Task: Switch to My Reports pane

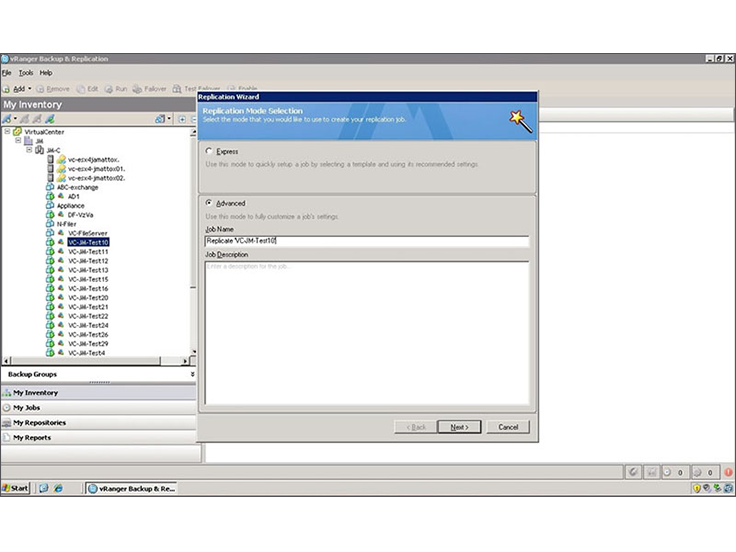Action: (x=99, y=437)
